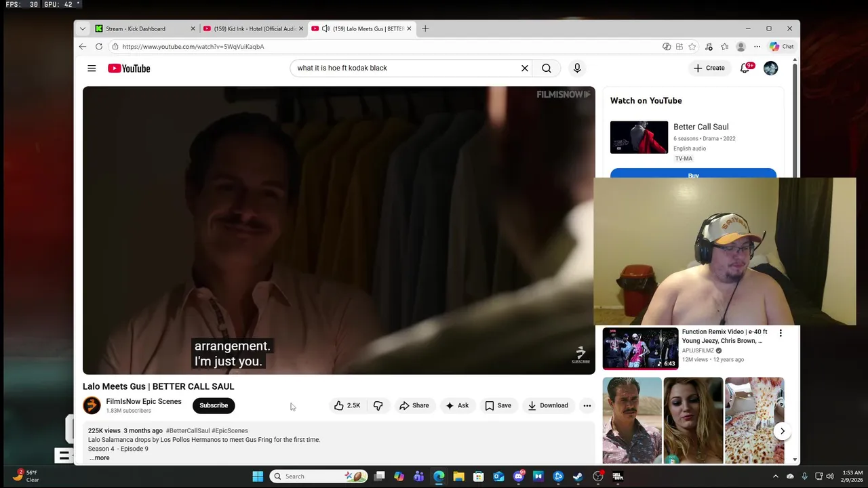Open the pizza Short thumbnail

[x=754, y=420]
